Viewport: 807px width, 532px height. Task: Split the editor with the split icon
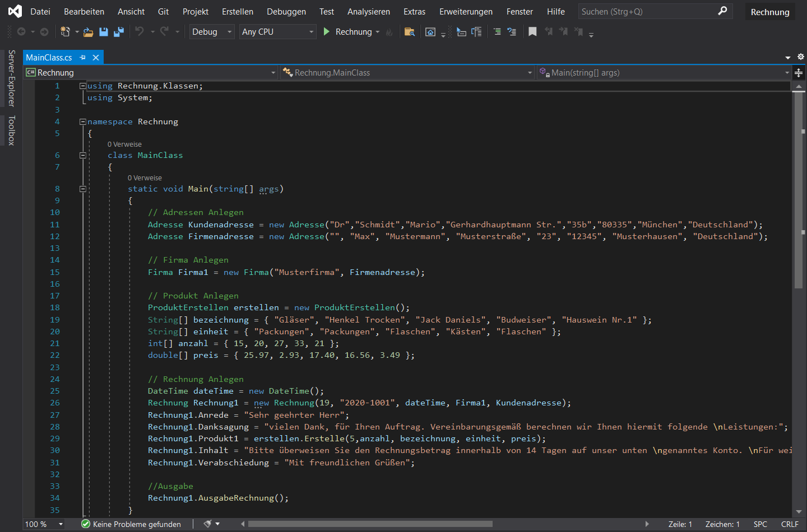point(799,73)
